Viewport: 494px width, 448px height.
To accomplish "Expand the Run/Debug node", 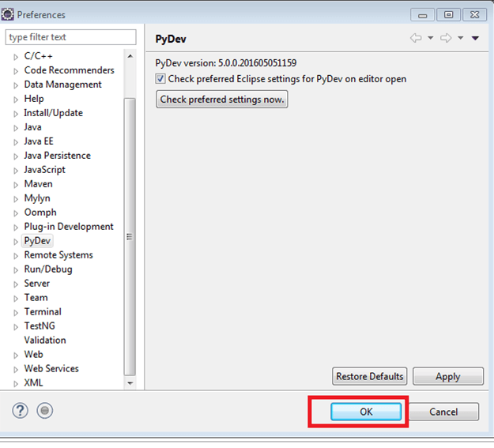I will [x=16, y=270].
